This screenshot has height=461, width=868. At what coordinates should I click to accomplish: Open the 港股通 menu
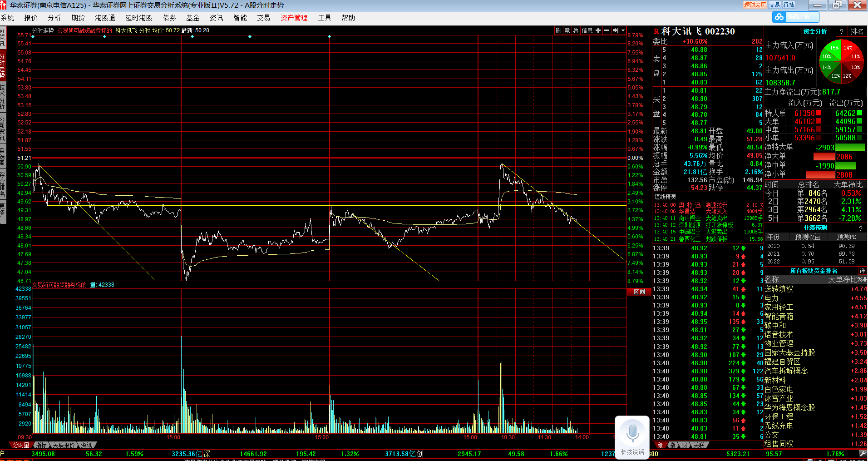(x=105, y=18)
